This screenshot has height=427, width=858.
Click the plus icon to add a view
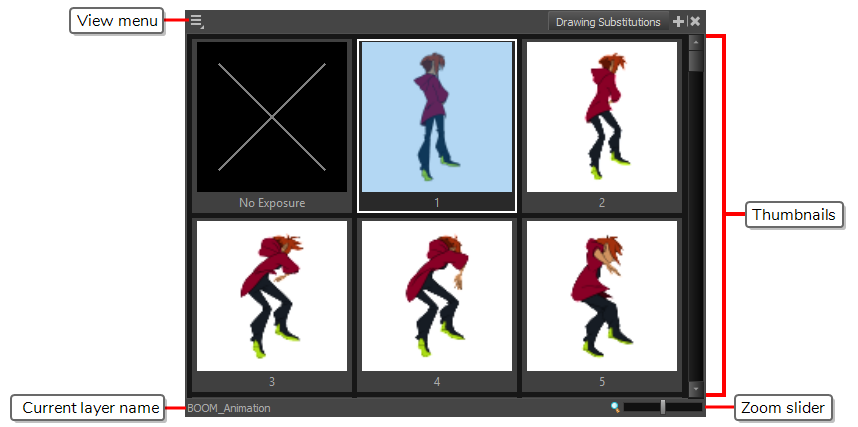[x=679, y=21]
